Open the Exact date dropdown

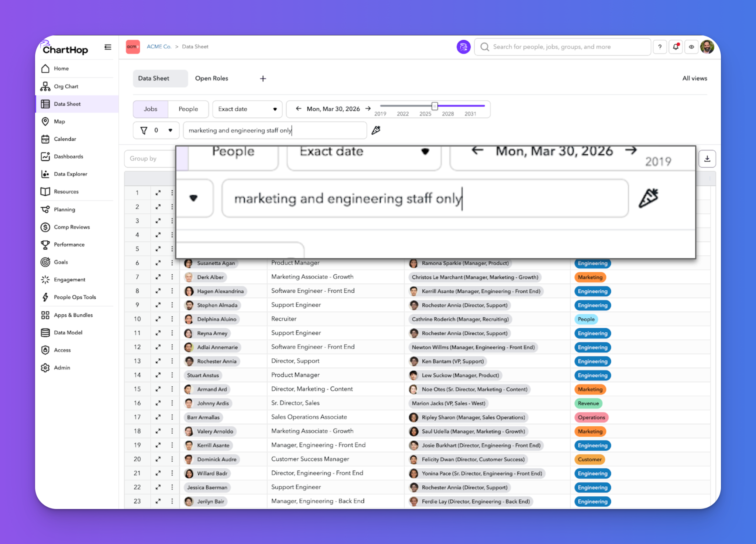pos(247,109)
